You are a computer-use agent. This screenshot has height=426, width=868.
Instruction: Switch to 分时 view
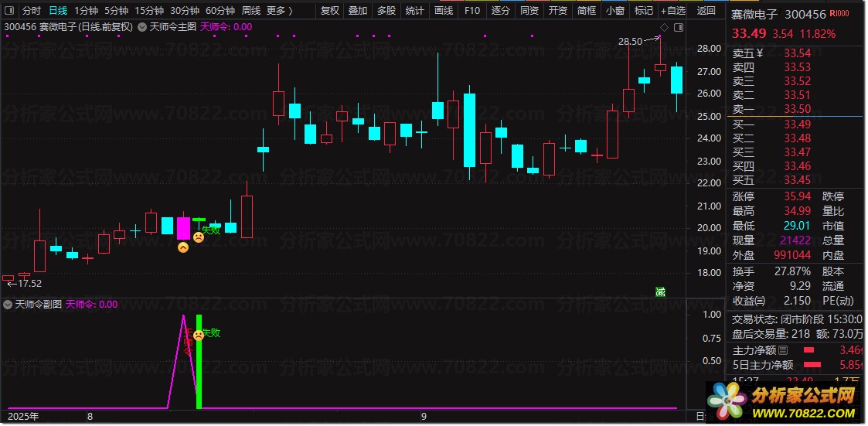tap(32, 11)
